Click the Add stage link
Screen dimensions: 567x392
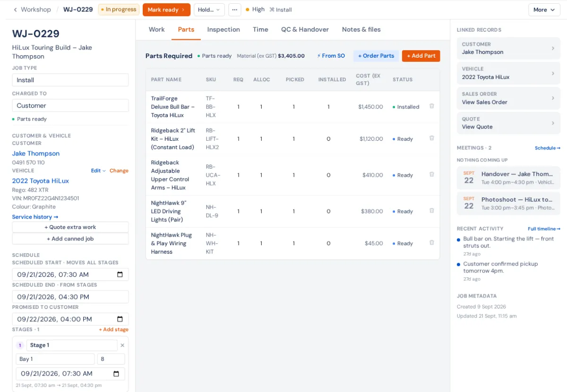coord(113,330)
